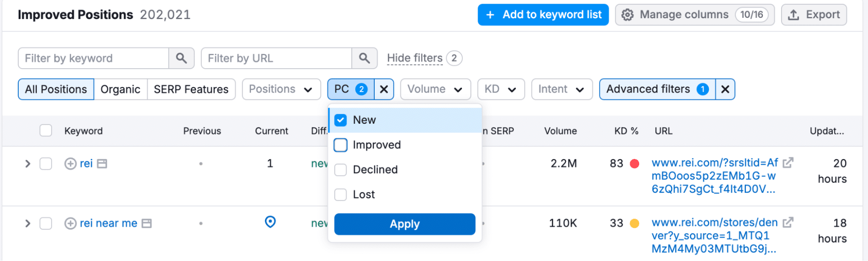Viewport: 868px width, 261px height.
Task: Toggle the select-all checkbox in table header
Action: pyautogui.click(x=46, y=131)
